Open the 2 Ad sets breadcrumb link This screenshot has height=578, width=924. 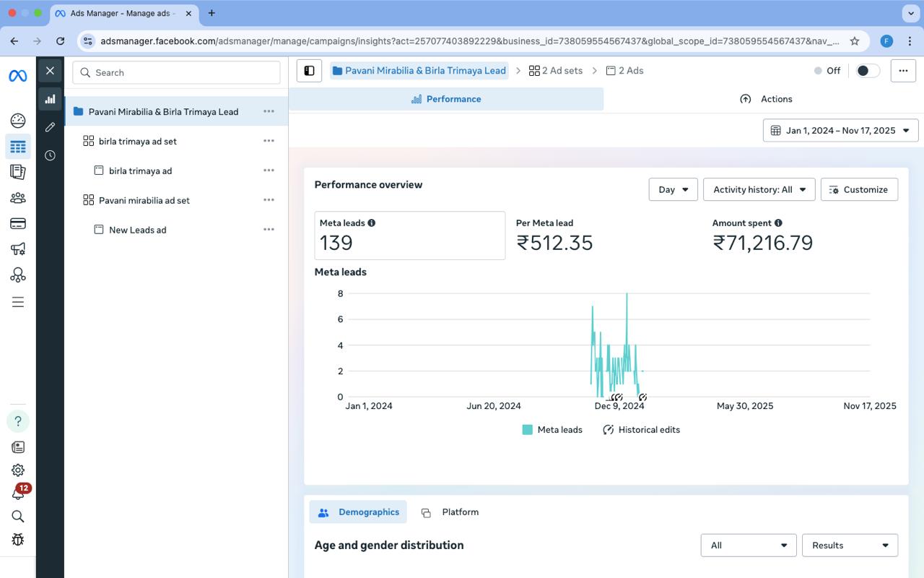[x=555, y=71]
